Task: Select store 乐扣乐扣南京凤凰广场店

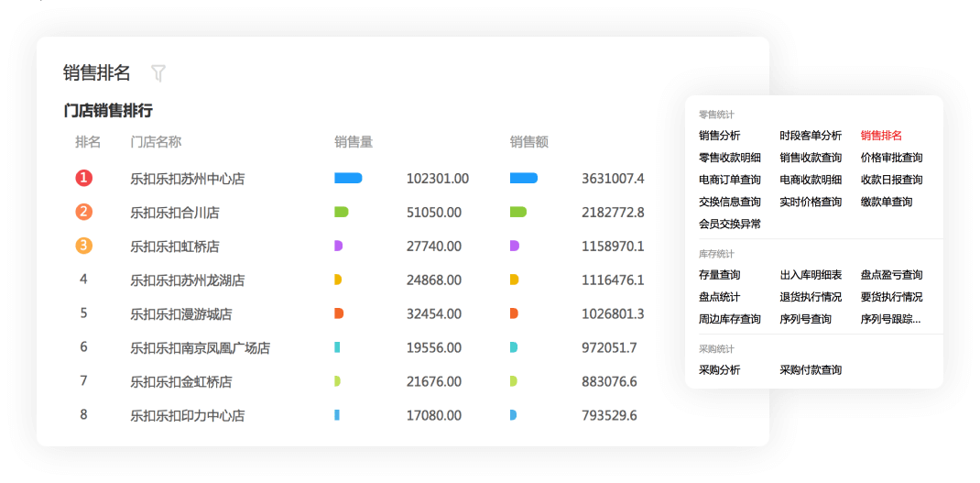Action: 200,348
